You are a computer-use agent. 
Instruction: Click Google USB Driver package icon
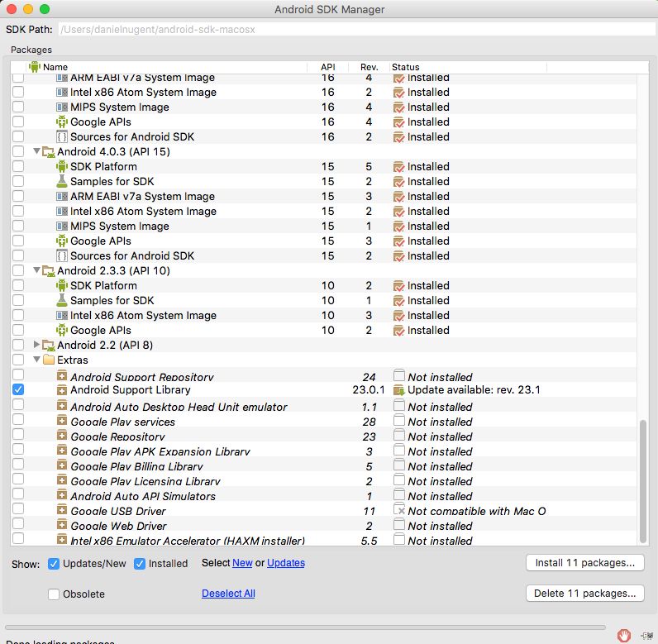point(62,510)
